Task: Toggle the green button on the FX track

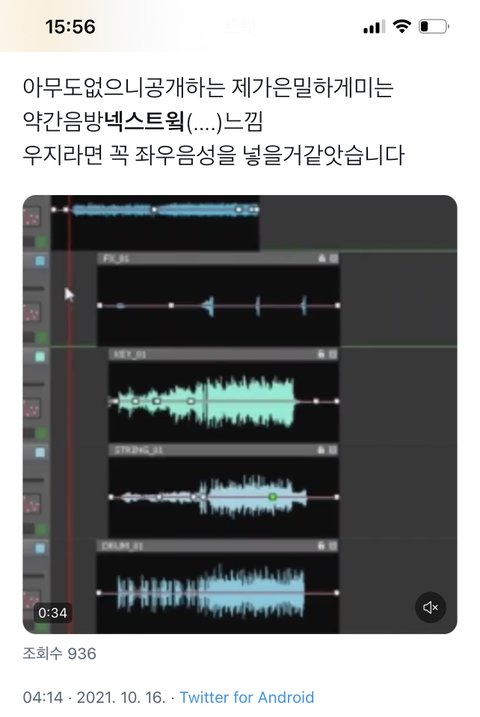Action: coord(42,337)
